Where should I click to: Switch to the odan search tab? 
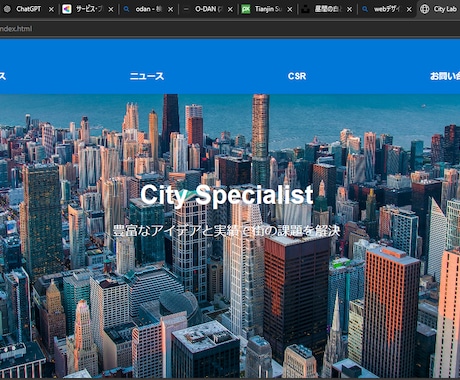[x=149, y=9]
